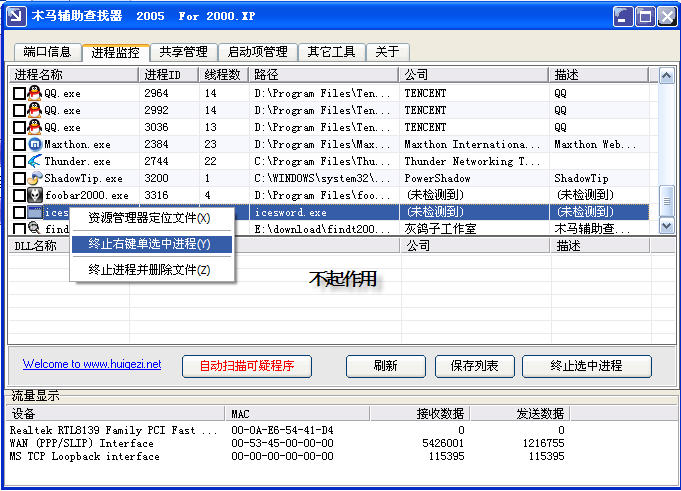This screenshot has height=491, width=681.
Task: Click the 自动扫描可疑程序 button
Action: click(247, 366)
